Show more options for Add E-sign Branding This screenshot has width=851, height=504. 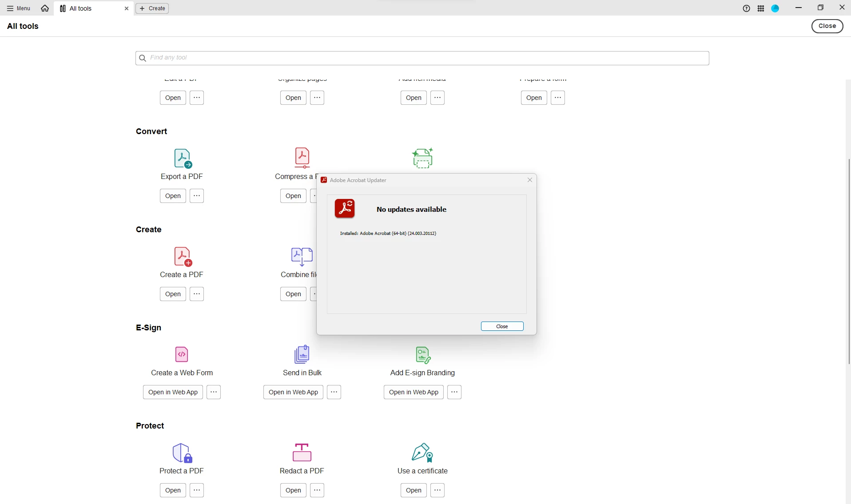pos(454,392)
